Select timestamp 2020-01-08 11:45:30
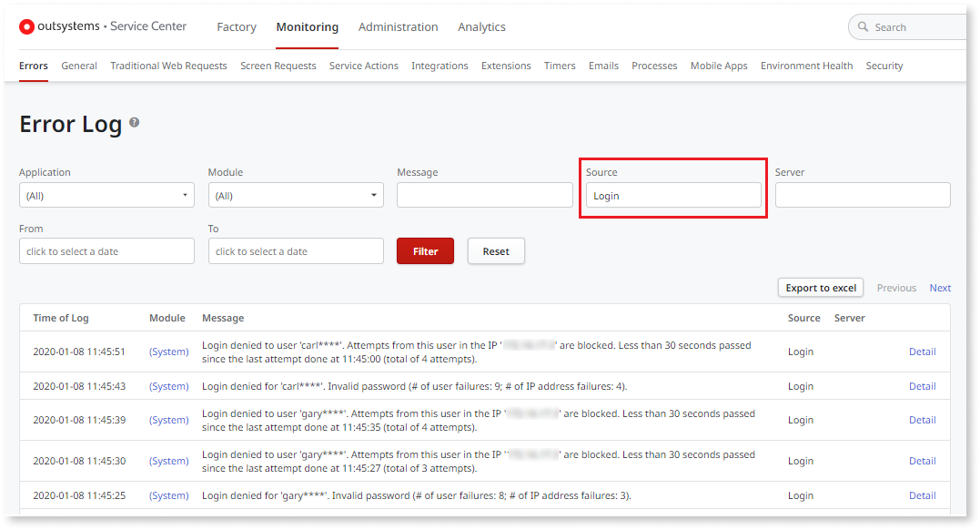This screenshot has height=530, width=980. tap(79, 461)
